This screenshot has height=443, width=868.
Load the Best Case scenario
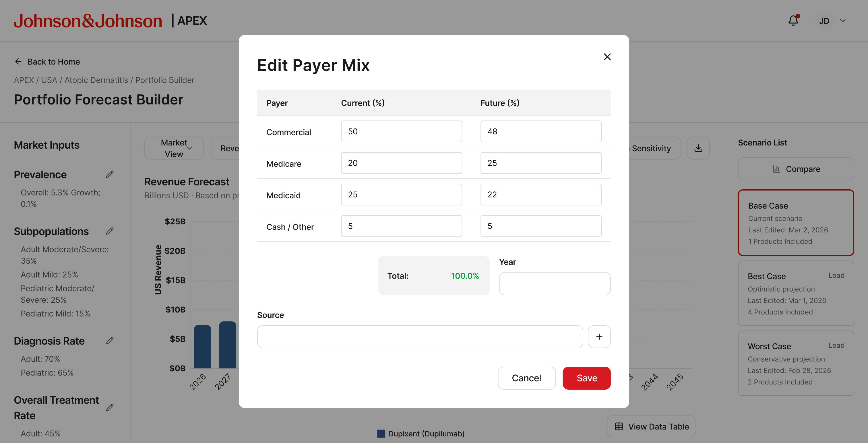pyautogui.click(x=836, y=275)
